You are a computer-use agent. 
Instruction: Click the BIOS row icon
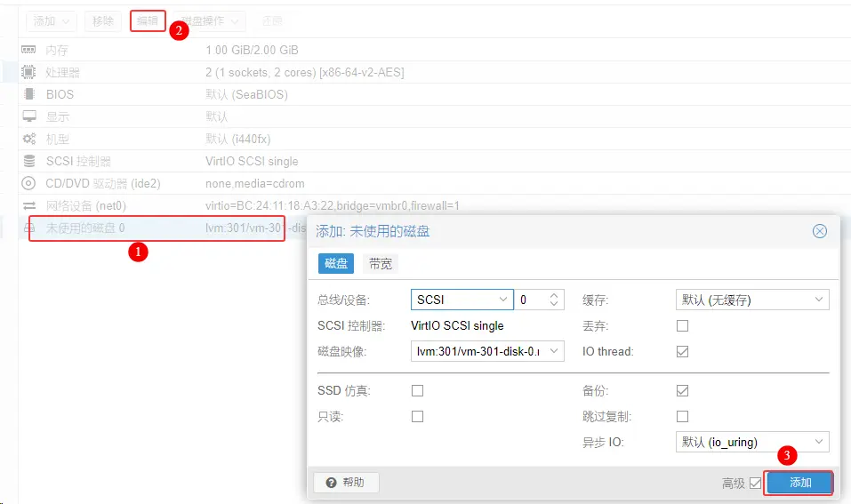[x=29, y=94]
